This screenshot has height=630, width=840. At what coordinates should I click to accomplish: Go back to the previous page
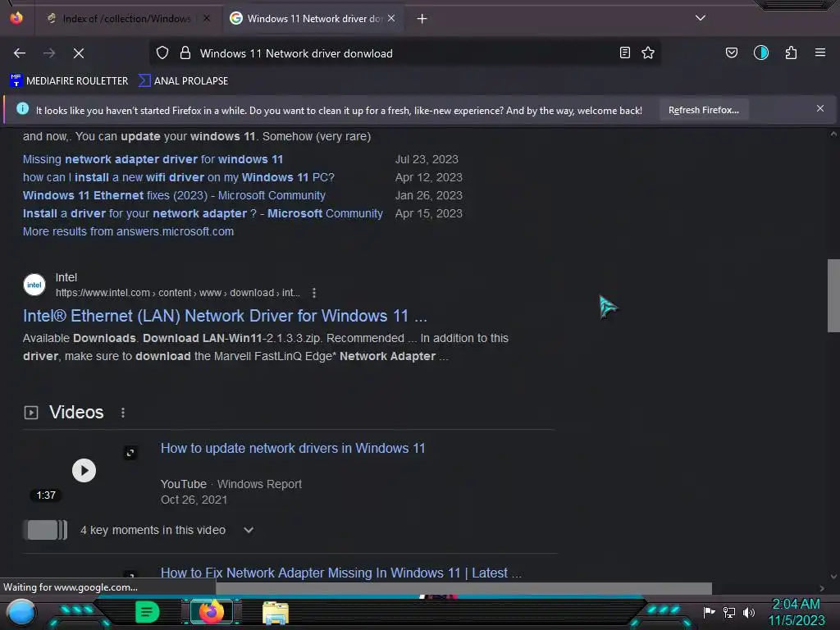tap(20, 53)
